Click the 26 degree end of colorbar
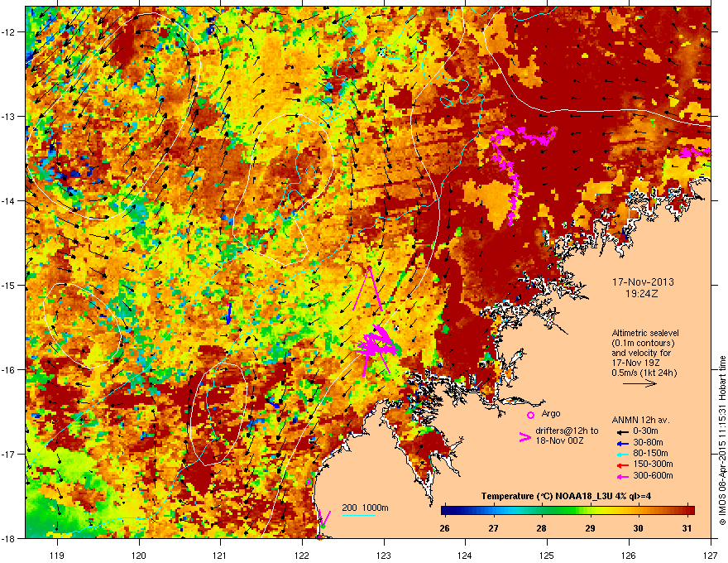728x563 pixels. [x=444, y=511]
